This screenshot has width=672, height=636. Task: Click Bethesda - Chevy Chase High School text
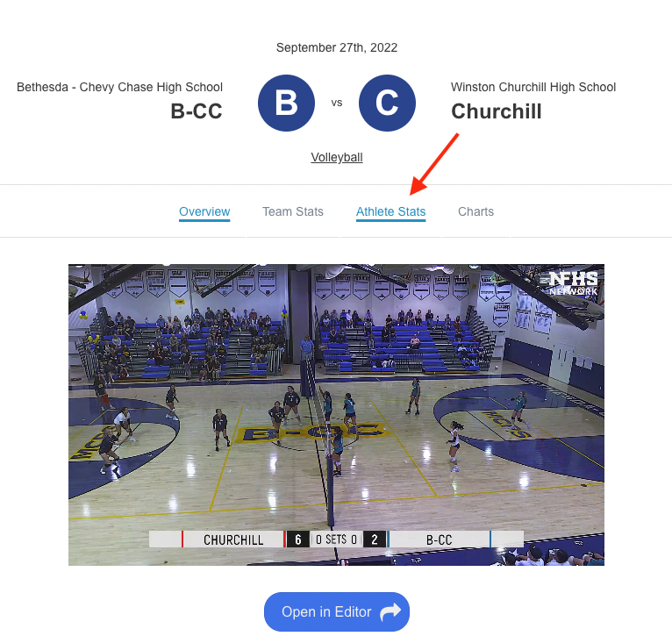tap(119, 87)
